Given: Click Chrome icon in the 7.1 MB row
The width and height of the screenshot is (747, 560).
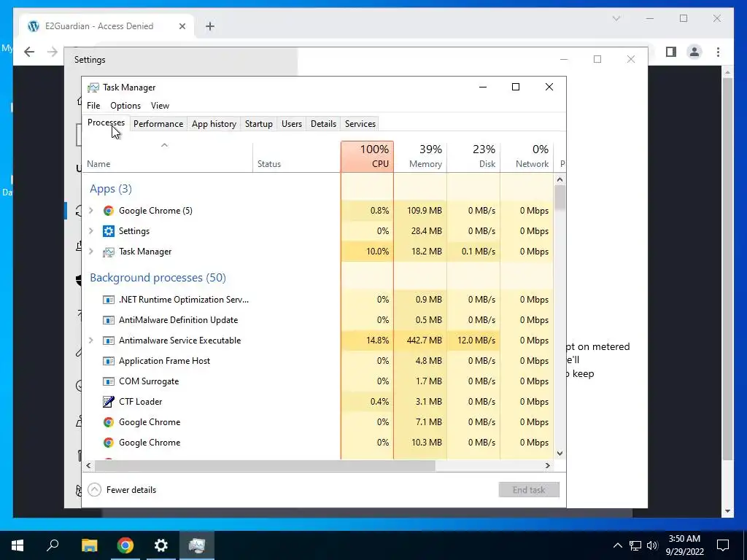Looking at the screenshot, I should click(109, 422).
